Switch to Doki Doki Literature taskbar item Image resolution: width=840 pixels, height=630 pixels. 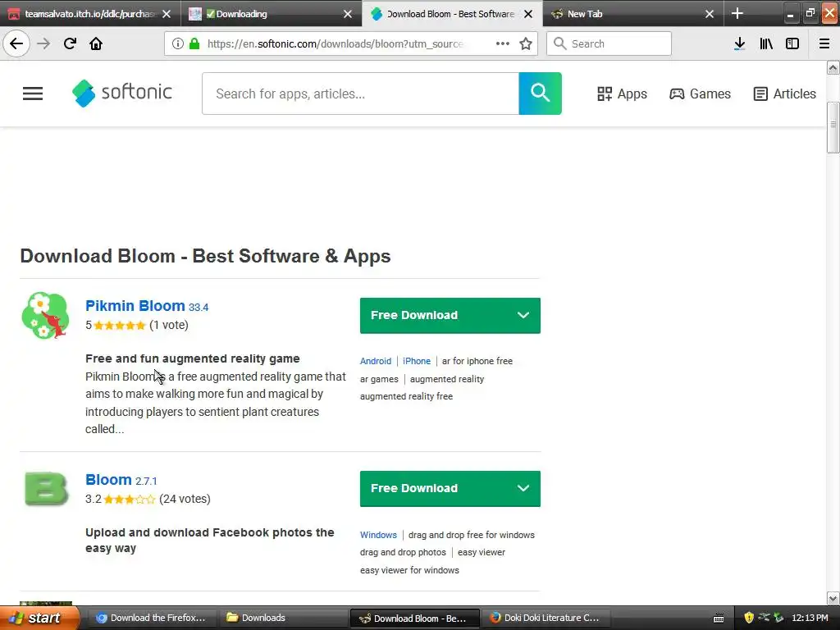[545, 618]
